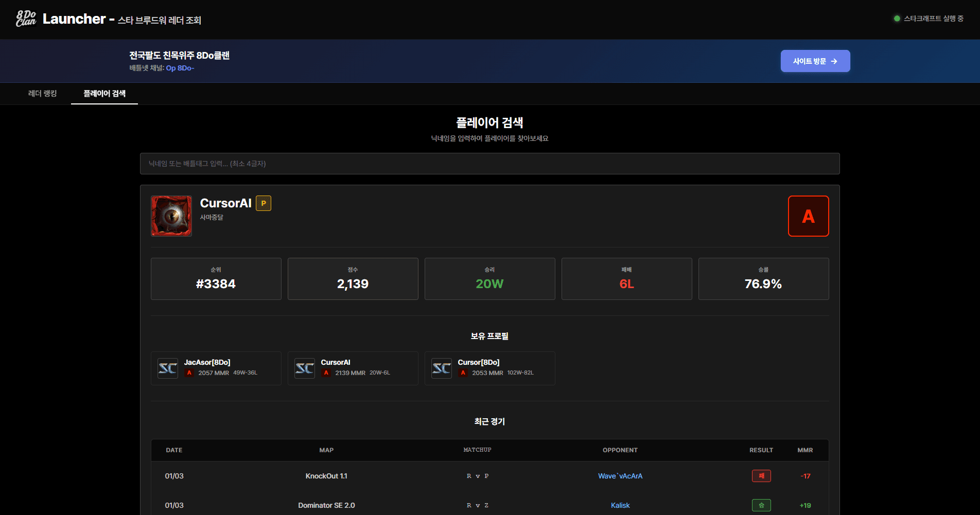Focus the nickname or battletag search field
Image resolution: width=980 pixels, height=515 pixels.
[x=489, y=164]
